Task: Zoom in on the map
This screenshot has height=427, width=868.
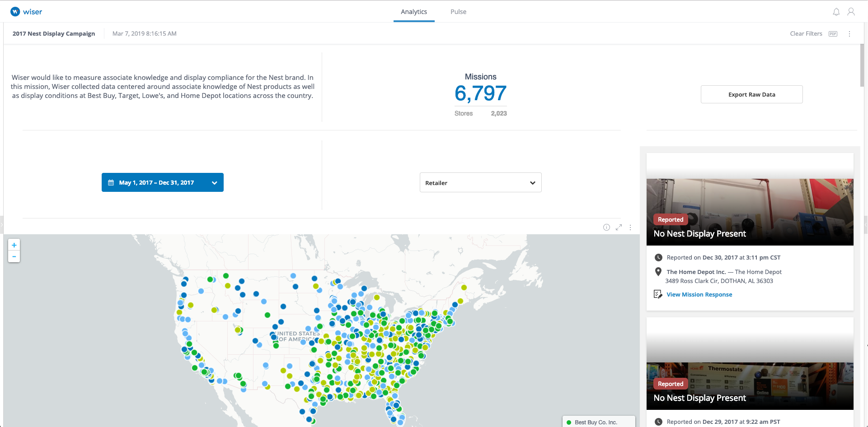Action: coord(14,245)
